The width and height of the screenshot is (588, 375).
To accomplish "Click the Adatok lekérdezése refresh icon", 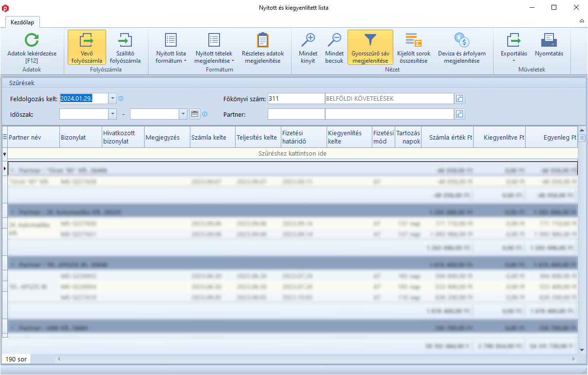I will tap(32, 40).
